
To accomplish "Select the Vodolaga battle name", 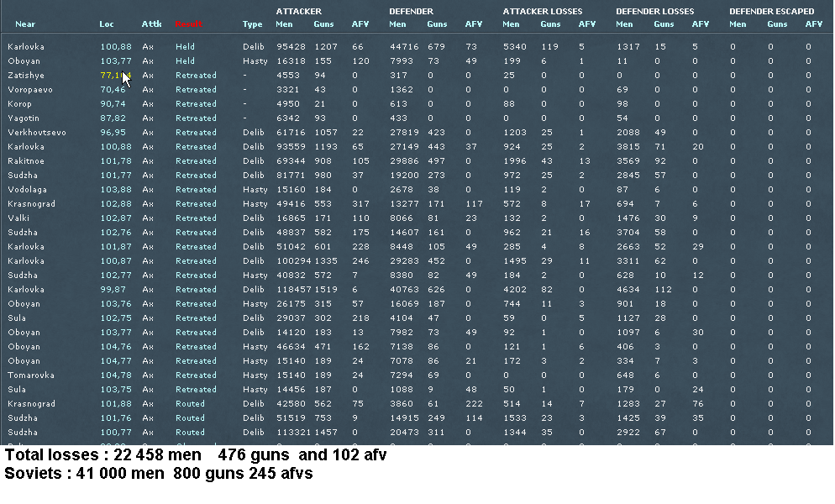I will 27,190.
